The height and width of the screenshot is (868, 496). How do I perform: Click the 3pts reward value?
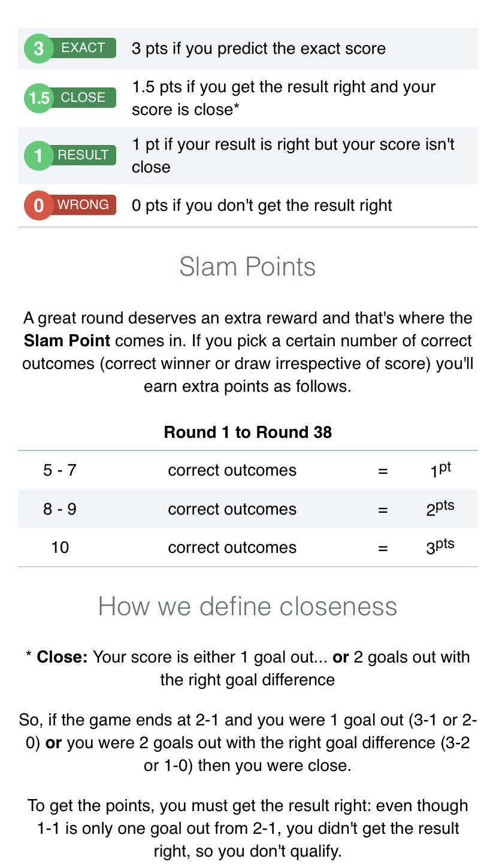coord(440,546)
